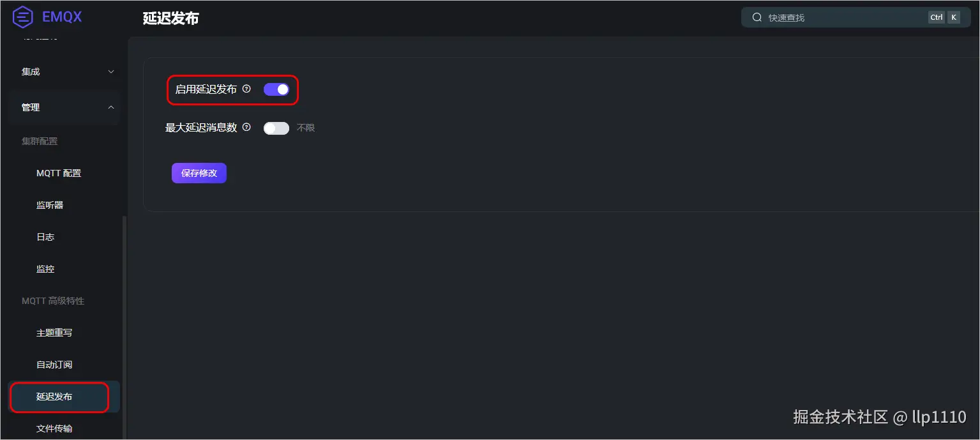980x440 pixels.
Task: Click the search magnifier icon
Action: (x=757, y=17)
